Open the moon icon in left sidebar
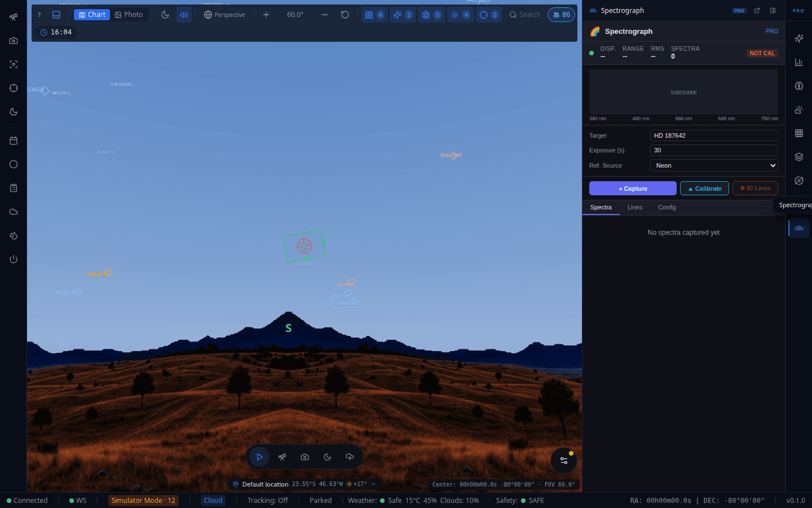The image size is (812, 508). coord(14,112)
